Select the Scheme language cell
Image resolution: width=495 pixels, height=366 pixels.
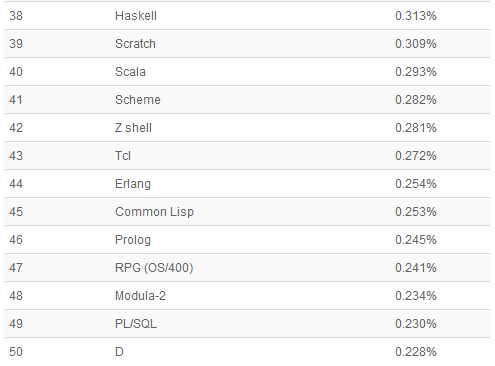pyautogui.click(x=138, y=100)
